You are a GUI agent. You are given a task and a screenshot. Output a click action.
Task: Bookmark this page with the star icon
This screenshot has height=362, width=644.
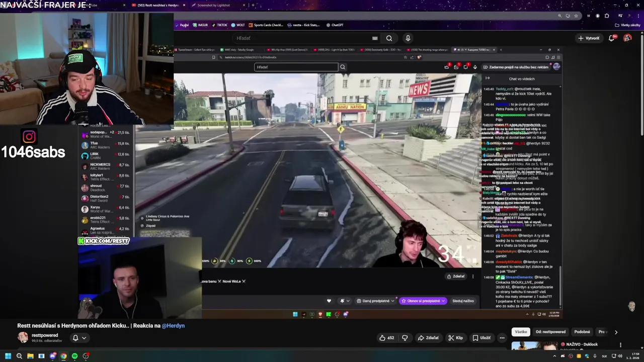(x=576, y=16)
